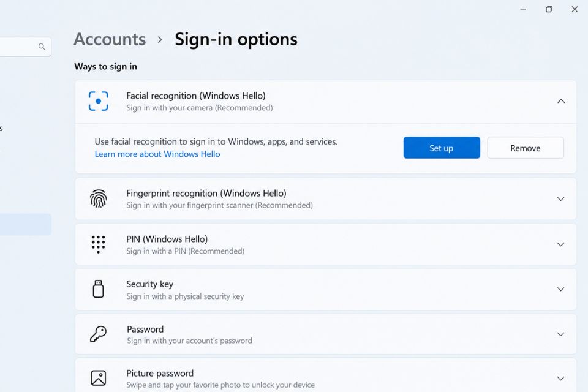Click the Remove button
The image size is (588, 392).
tap(526, 148)
